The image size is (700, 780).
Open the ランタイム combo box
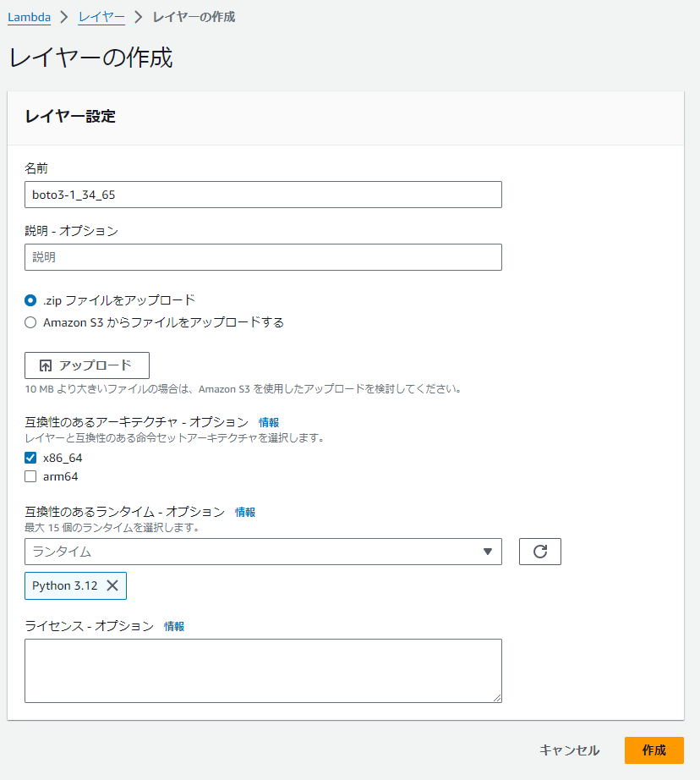[254, 551]
